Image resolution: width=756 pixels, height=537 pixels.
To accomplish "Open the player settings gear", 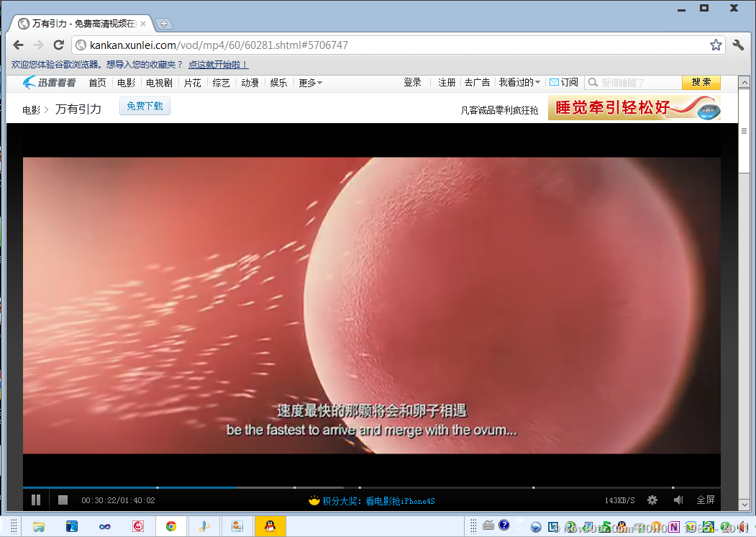I will point(652,500).
